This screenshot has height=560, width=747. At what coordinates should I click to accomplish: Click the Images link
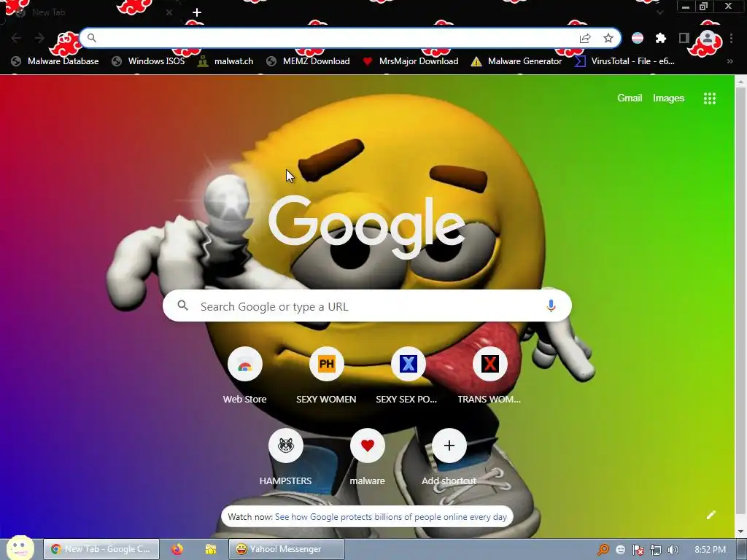pyautogui.click(x=668, y=98)
